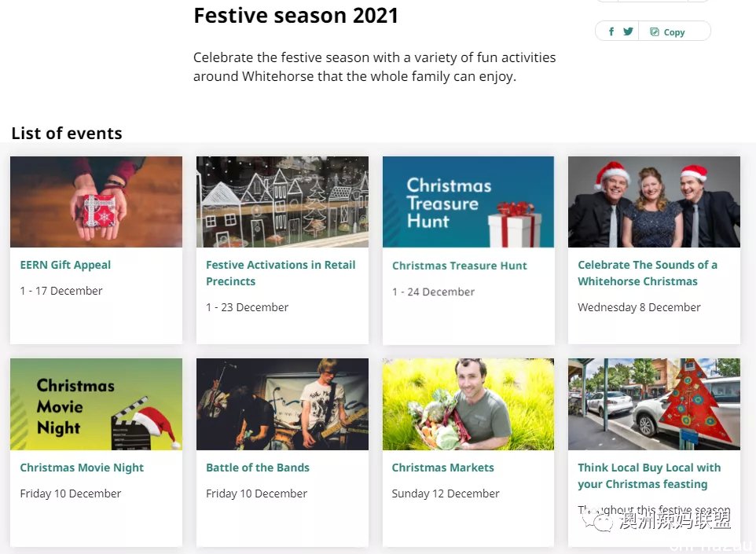This screenshot has width=756, height=554.
Task: Open Think Local Buy Local Christmas feasting link
Action: pos(649,476)
